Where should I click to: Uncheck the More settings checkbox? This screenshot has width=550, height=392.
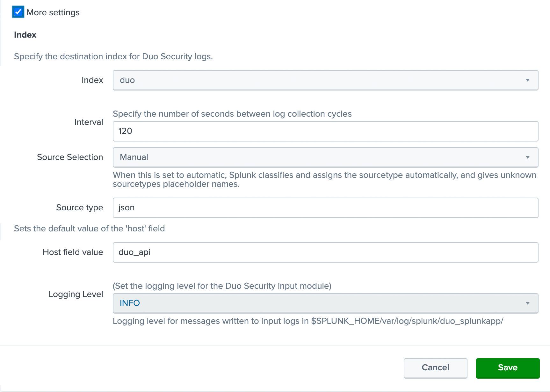point(18,12)
